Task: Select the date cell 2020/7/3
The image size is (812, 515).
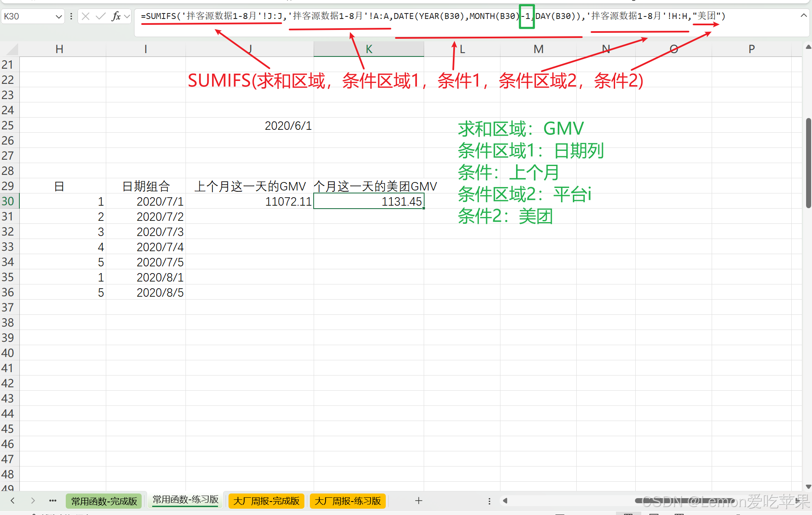Action: pyautogui.click(x=146, y=232)
